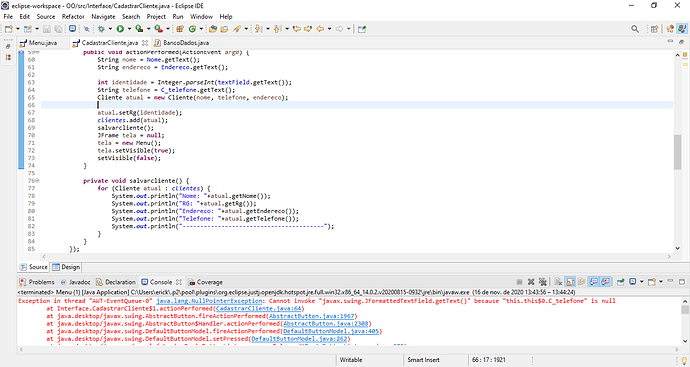Screen dimensions: 690x367
Task: Click the Quick Access magnifier icon
Action: (635, 29)
